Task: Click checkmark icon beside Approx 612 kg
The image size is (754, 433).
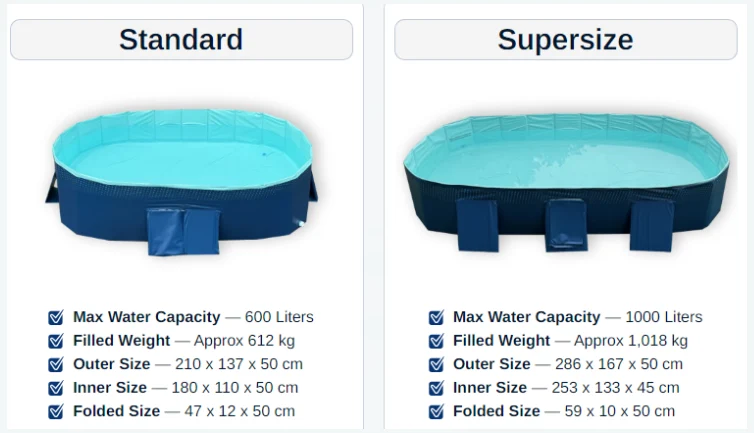Action: tap(56, 341)
